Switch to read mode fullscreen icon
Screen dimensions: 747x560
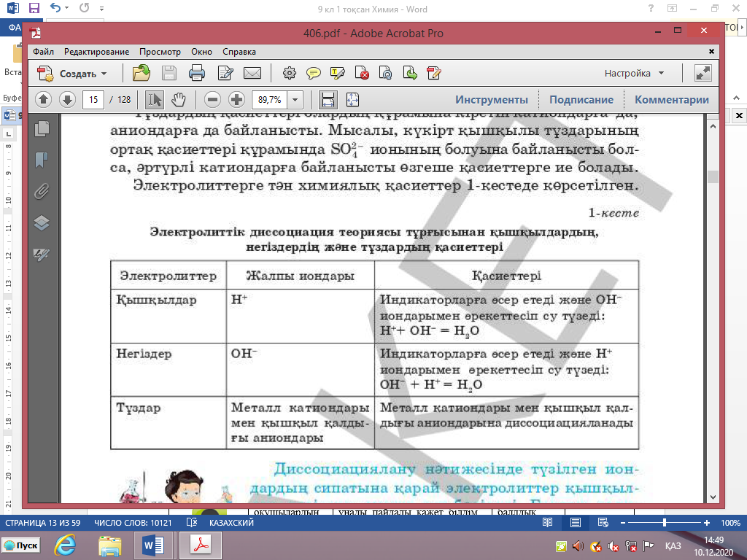(x=703, y=73)
